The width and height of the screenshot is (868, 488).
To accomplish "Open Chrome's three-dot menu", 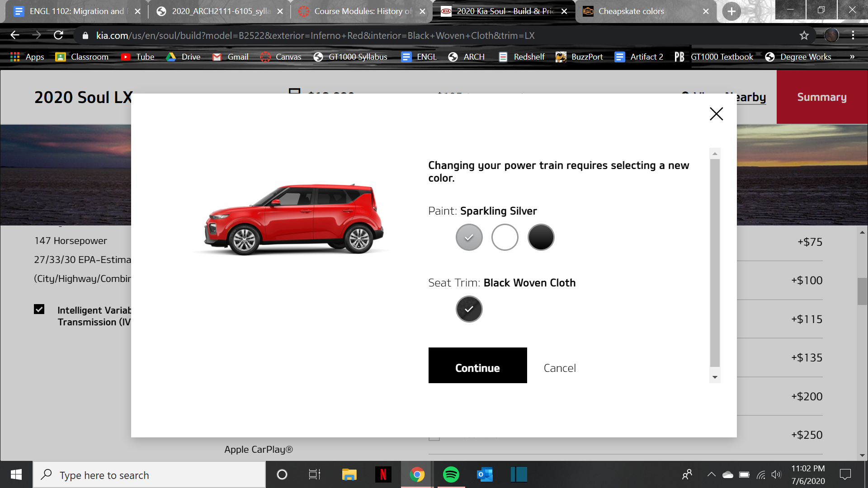I will tap(853, 35).
